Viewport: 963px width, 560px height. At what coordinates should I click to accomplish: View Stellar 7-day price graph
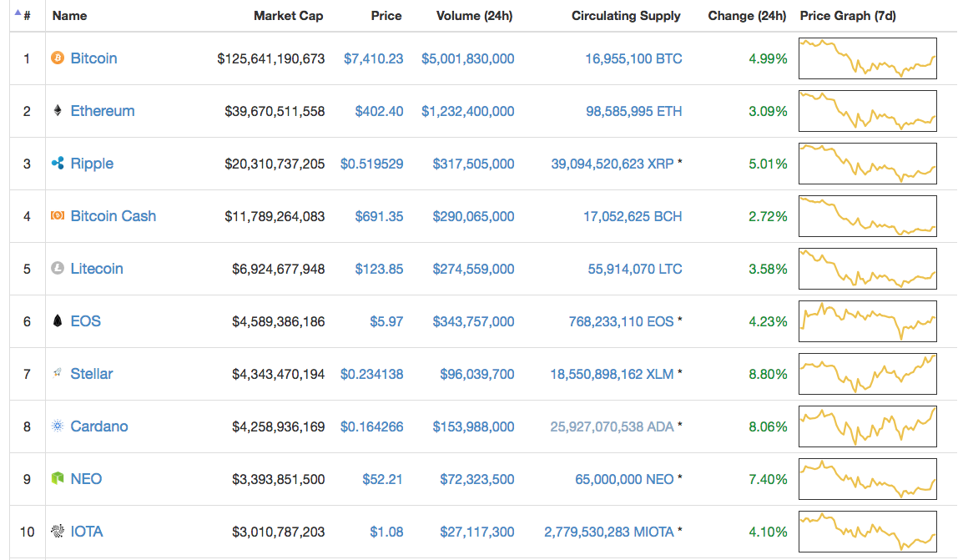point(867,374)
